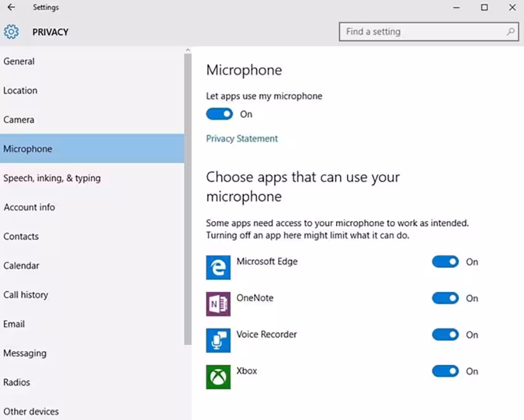The image size is (524, 420).
Task: Click the Privacy gear icon
Action: (11, 32)
